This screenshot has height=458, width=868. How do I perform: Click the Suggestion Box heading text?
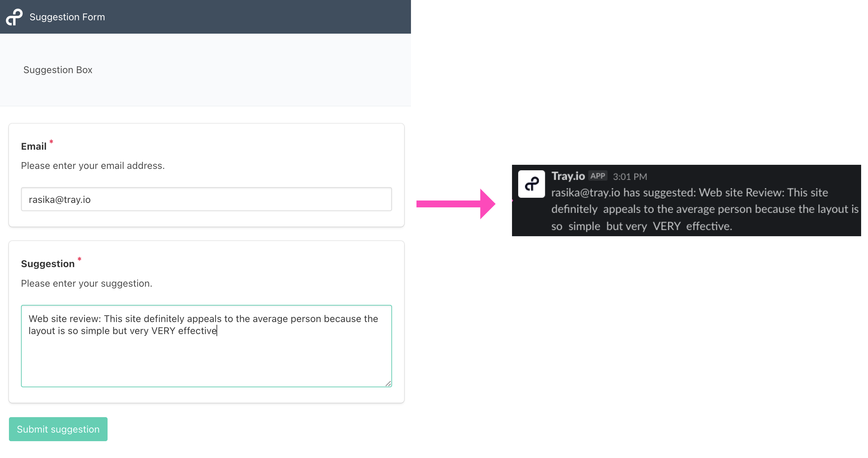[58, 70]
